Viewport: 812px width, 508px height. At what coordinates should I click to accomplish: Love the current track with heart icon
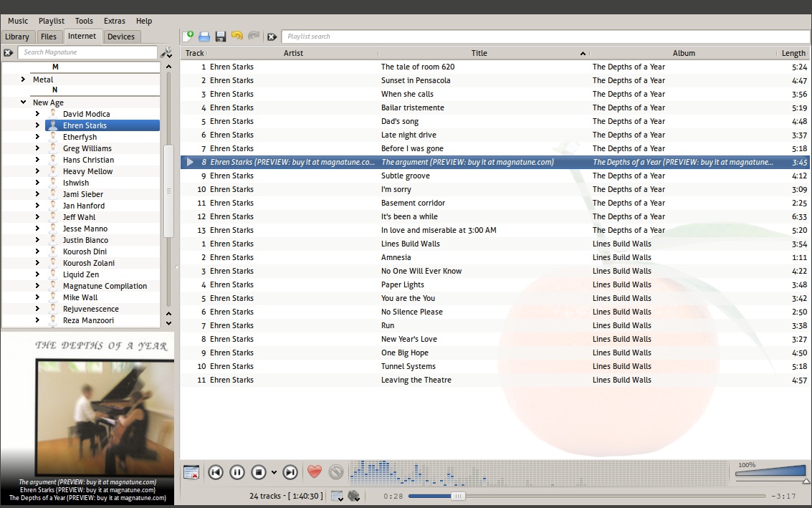click(315, 471)
